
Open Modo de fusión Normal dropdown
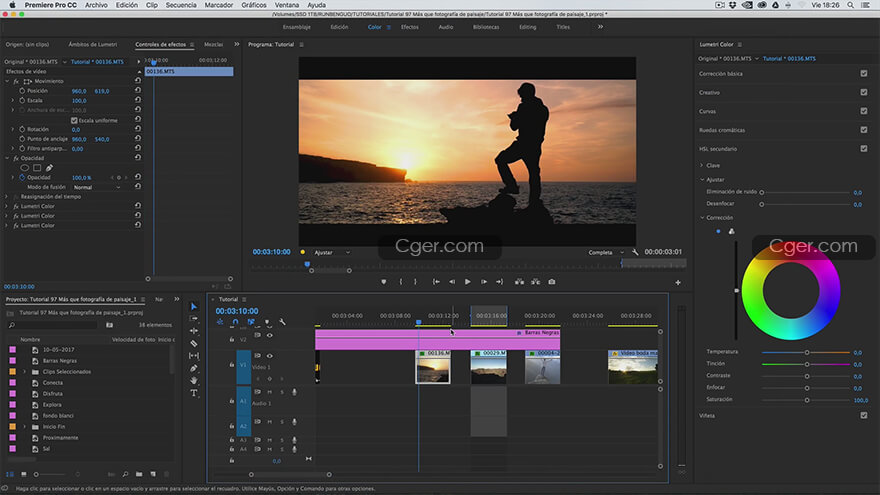[97, 187]
